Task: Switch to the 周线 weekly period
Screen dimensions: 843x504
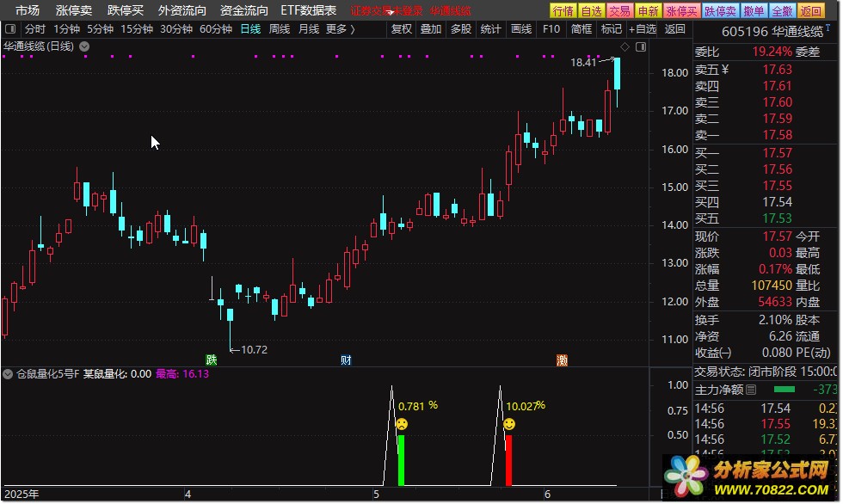Action: click(x=280, y=29)
